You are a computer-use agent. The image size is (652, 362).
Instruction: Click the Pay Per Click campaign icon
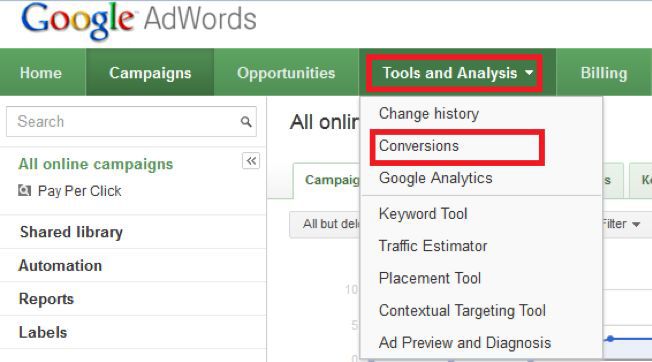click(x=25, y=191)
